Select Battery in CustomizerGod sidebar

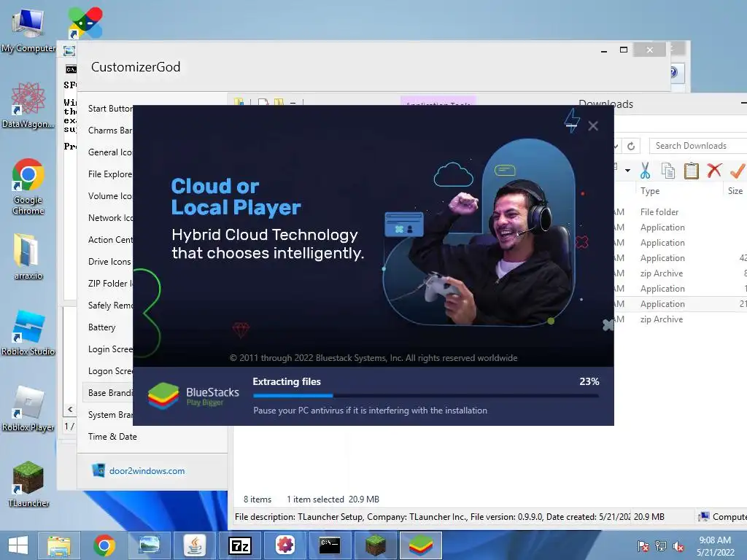102,327
